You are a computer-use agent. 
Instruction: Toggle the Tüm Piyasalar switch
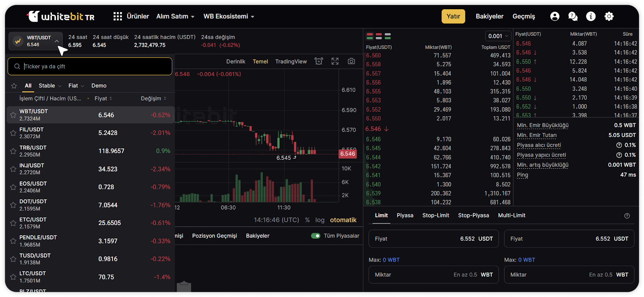point(316,236)
